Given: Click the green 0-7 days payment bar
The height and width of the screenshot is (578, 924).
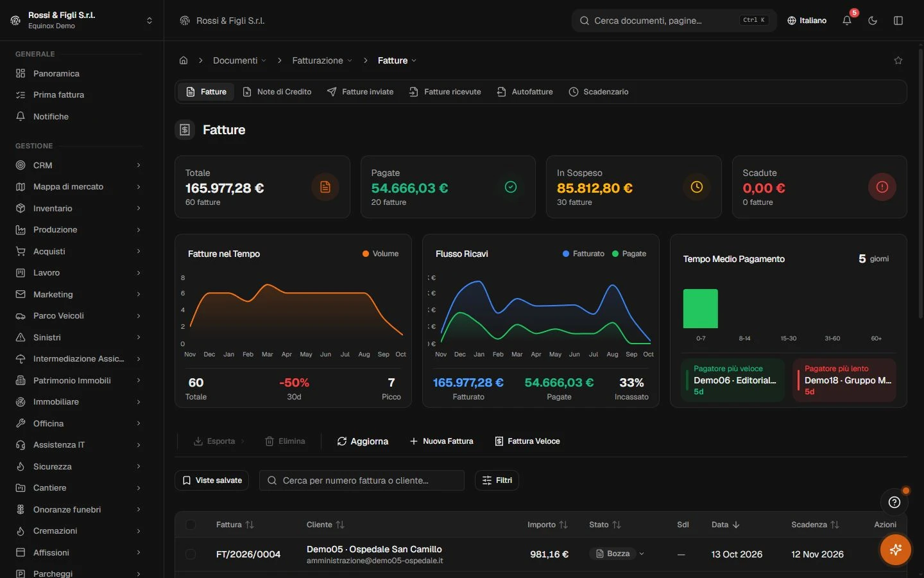Looking at the screenshot, I should click(701, 309).
